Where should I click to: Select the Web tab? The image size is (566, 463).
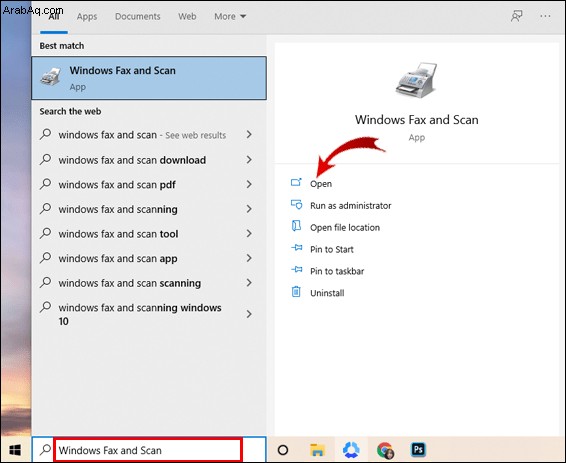click(187, 16)
